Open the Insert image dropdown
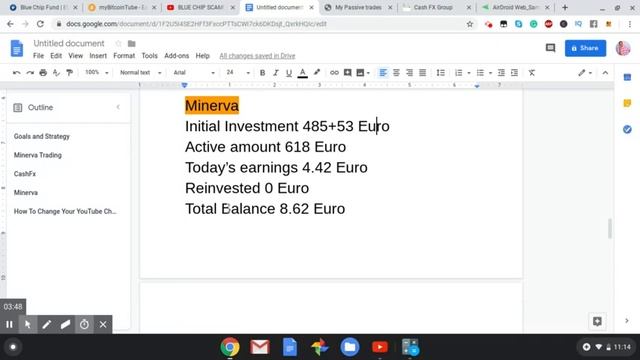The height and width of the screenshot is (360, 640). pyautogui.click(x=362, y=73)
